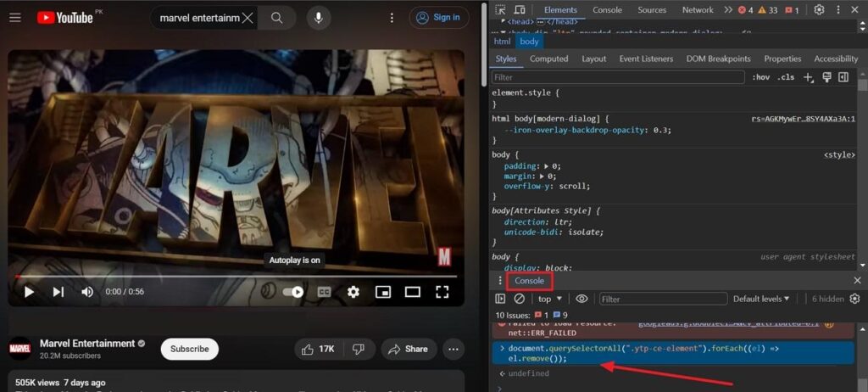The image size is (868, 392).
Task: Open the Network panel tab
Action: click(698, 10)
